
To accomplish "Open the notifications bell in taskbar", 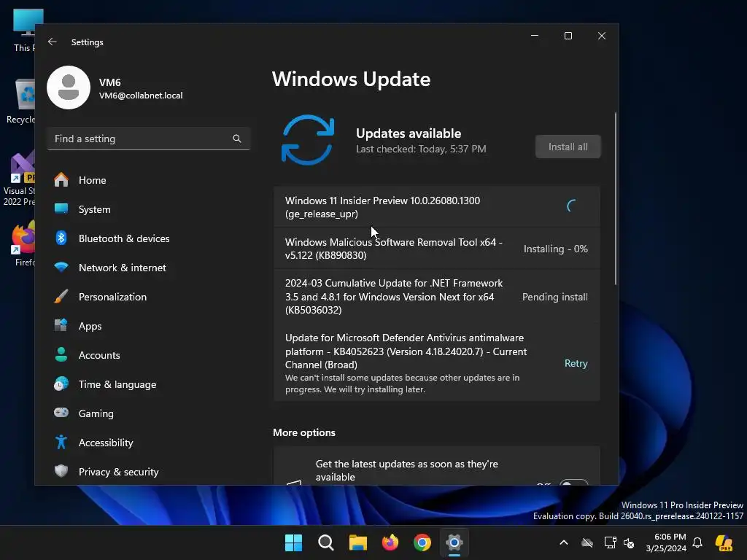I will [697, 542].
